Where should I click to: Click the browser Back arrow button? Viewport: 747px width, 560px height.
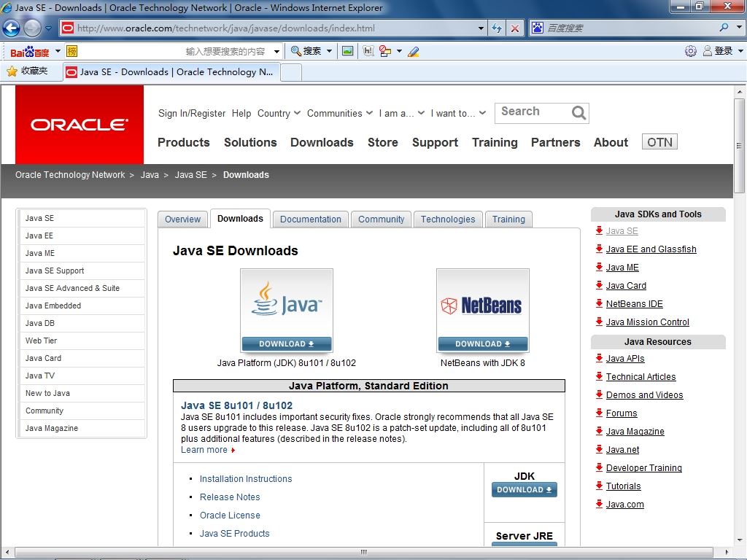click(12, 28)
